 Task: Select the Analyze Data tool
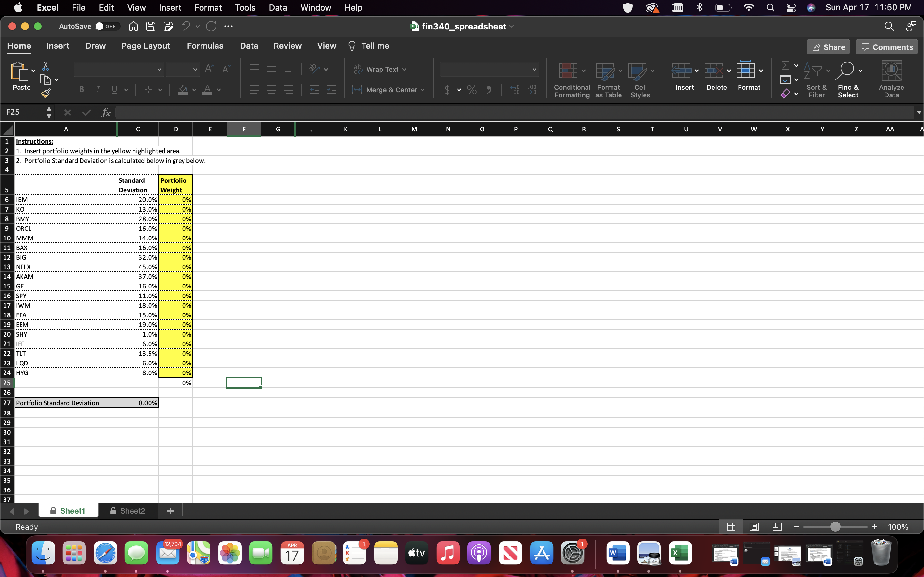[892, 76]
